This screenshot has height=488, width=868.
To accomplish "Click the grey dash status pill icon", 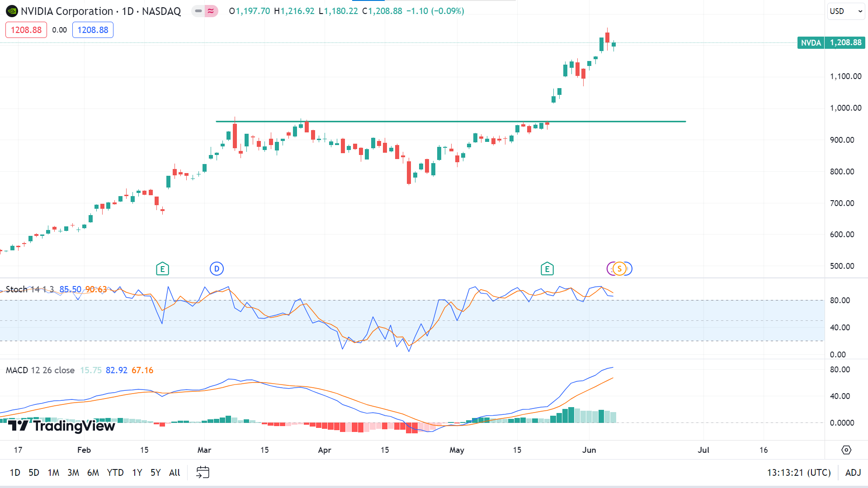I will [x=198, y=11].
